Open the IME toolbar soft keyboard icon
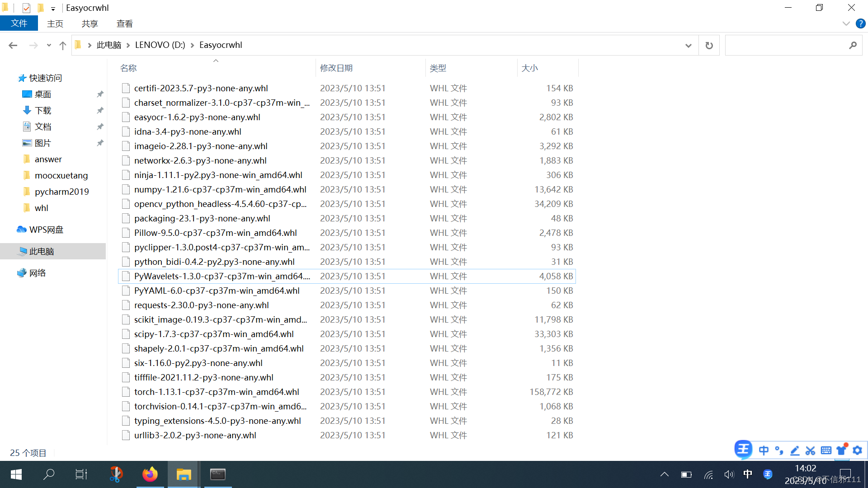The image size is (868, 488). click(x=826, y=450)
